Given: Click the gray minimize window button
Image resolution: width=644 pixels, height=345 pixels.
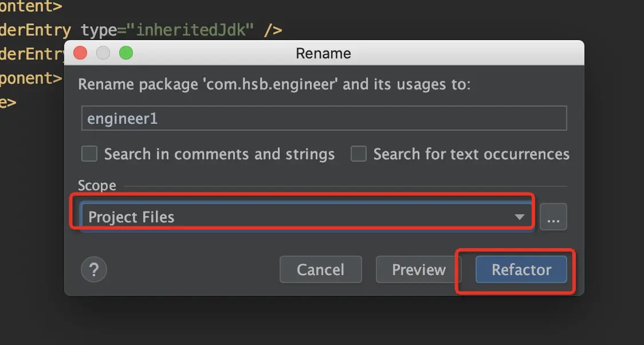Looking at the screenshot, I should [x=103, y=53].
